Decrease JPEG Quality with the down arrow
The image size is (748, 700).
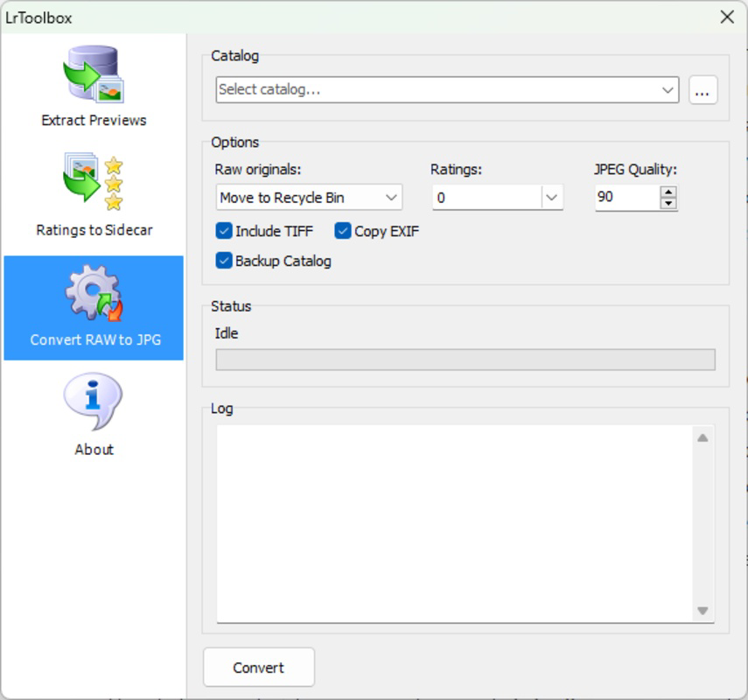point(668,203)
